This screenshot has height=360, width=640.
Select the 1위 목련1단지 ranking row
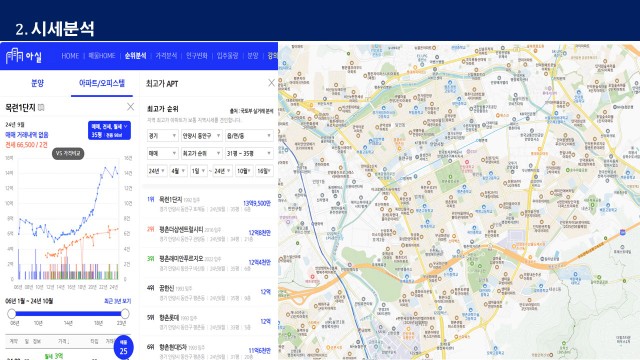[x=209, y=204]
